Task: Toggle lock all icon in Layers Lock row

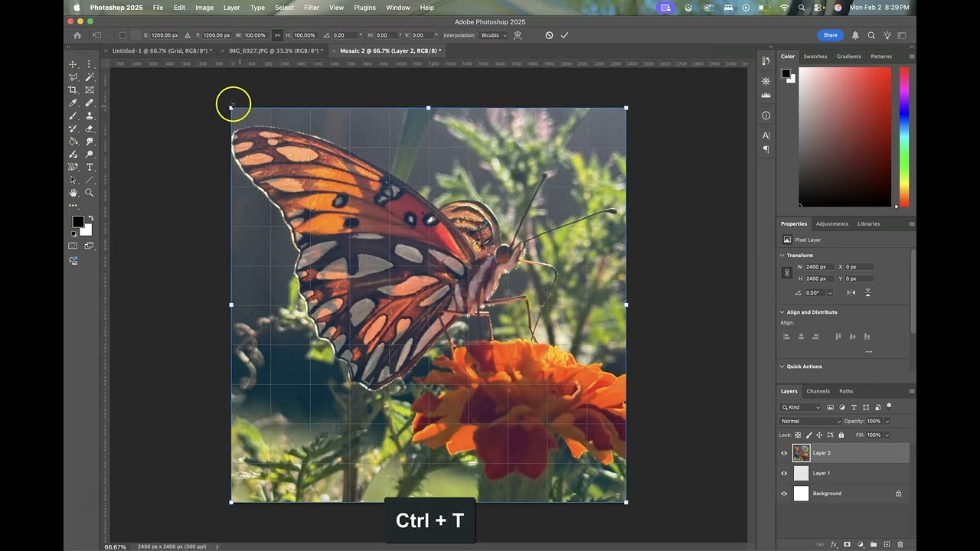Action: [841, 435]
